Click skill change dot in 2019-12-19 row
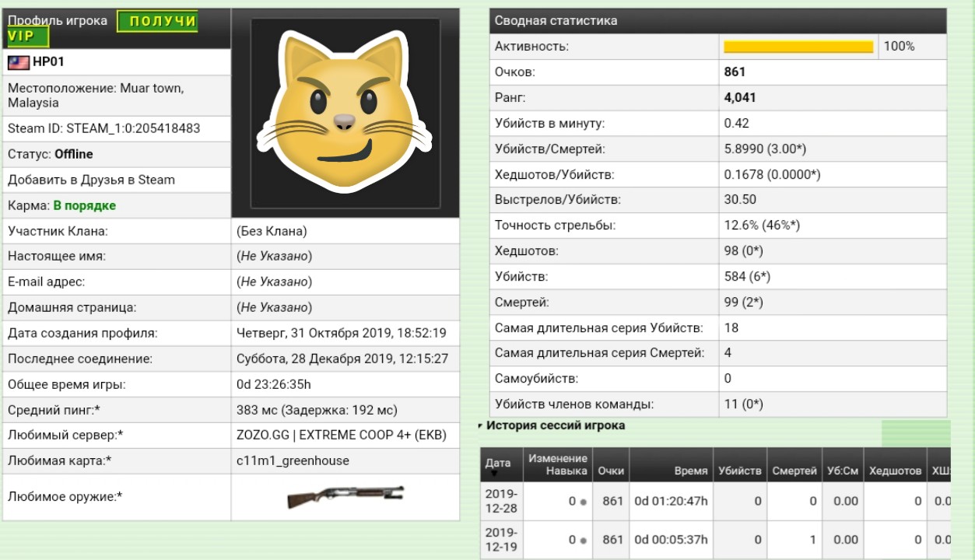 pyautogui.click(x=583, y=541)
